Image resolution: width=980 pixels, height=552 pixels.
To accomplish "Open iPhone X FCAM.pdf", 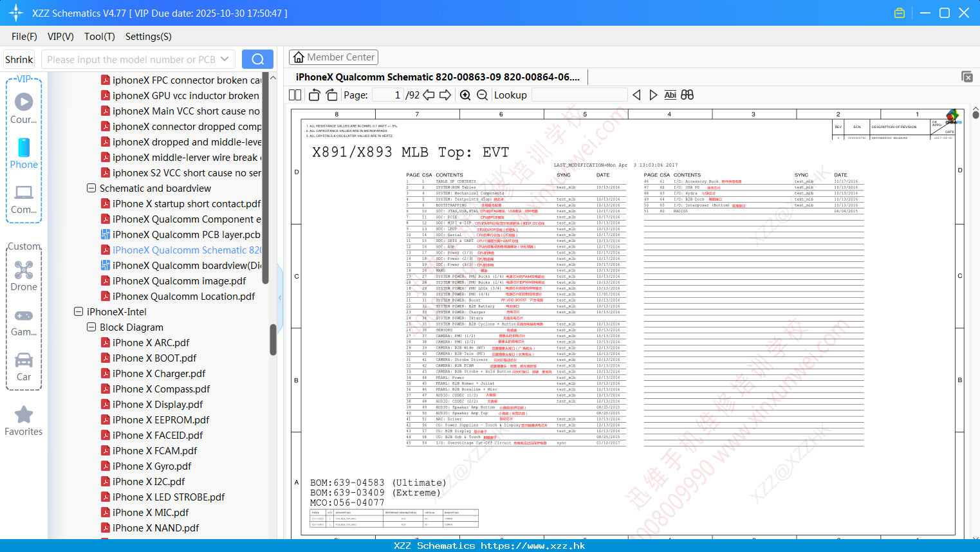I will point(149,451).
